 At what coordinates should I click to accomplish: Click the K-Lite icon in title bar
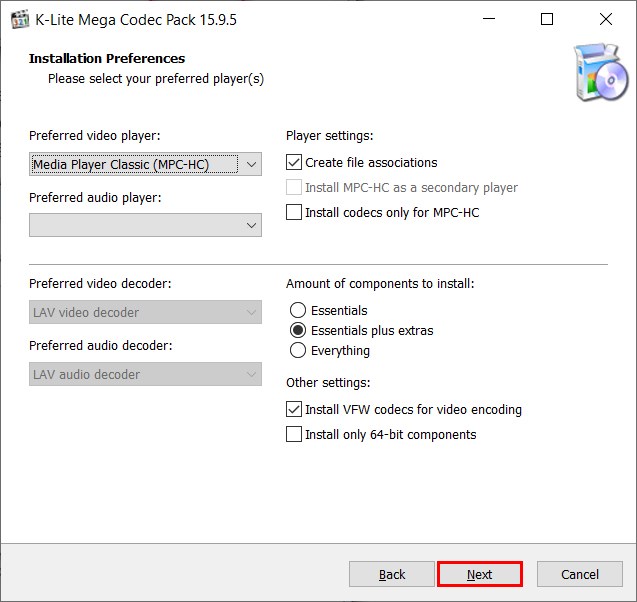tap(18, 19)
